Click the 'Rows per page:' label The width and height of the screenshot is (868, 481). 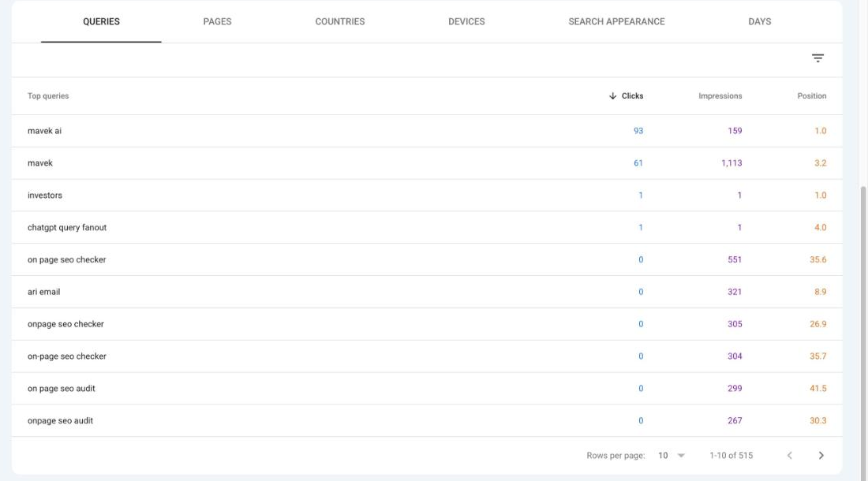tap(615, 456)
